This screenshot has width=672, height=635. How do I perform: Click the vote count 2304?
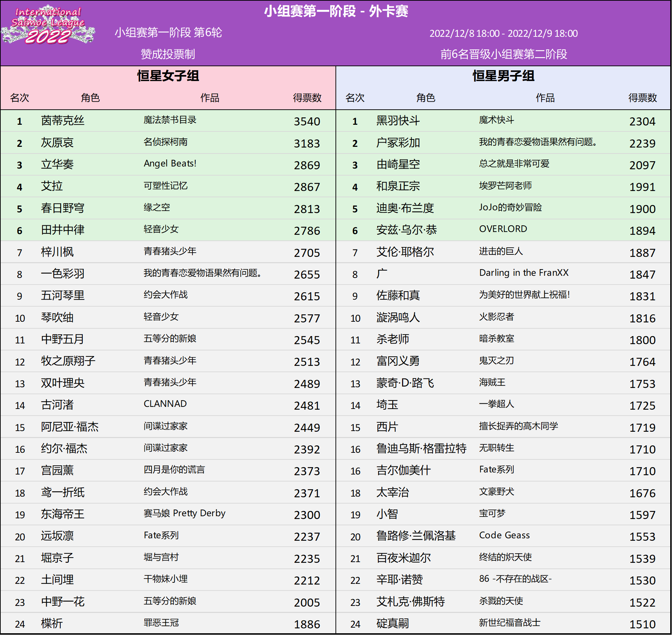click(643, 122)
